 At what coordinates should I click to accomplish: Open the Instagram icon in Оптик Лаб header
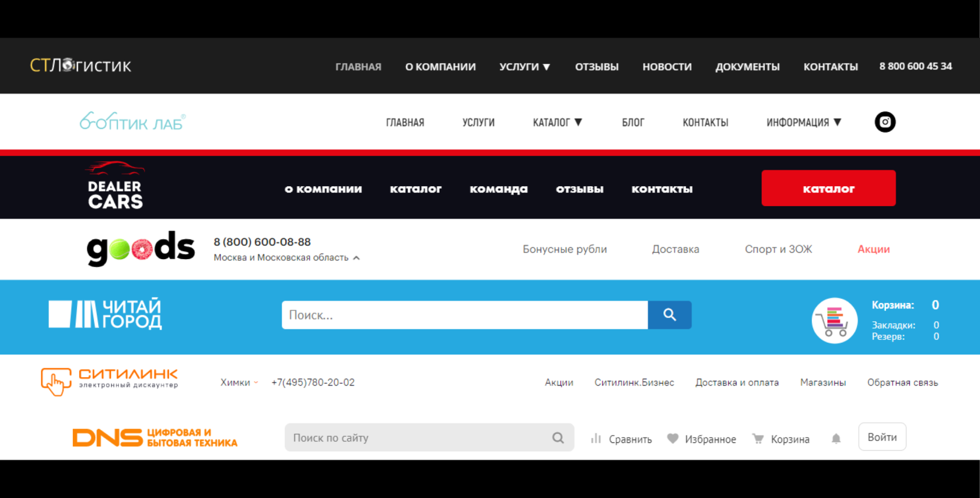coord(885,122)
